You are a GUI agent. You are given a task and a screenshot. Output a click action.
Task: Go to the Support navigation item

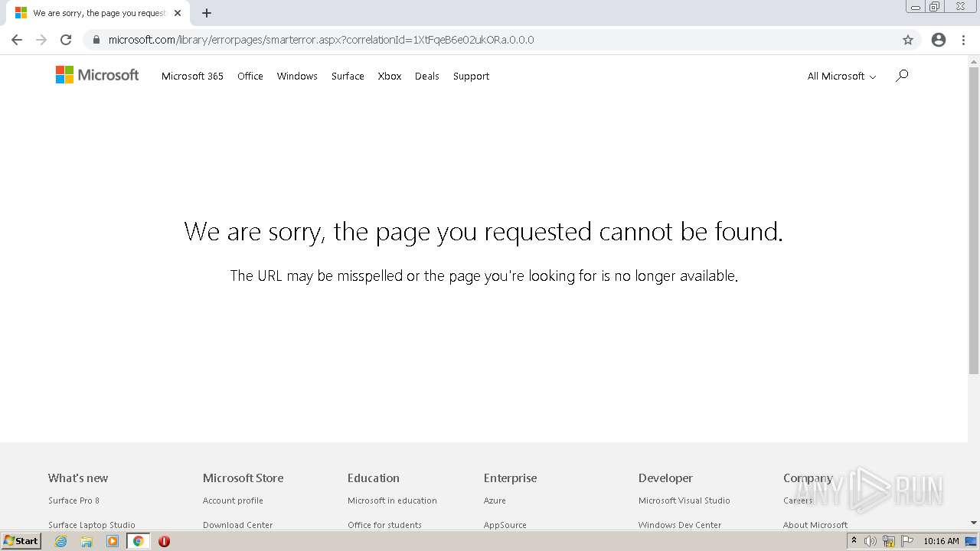point(471,76)
